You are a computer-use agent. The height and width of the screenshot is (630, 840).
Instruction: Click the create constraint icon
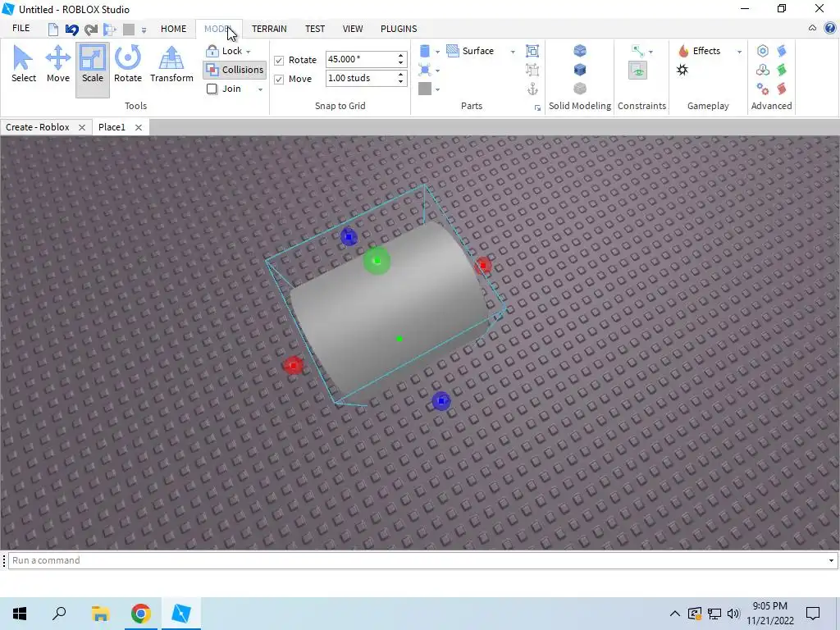click(637, 51)
